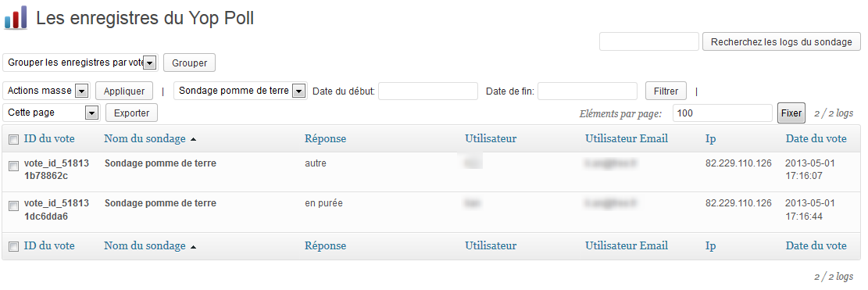Expand the Cette page export dropdown
Viewport: 868px width, 290px height.
coord(51,113)
